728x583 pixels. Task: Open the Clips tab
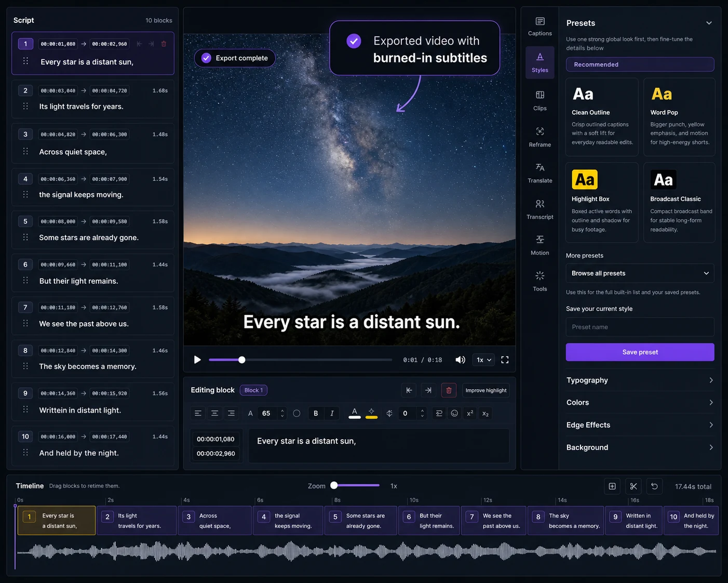point(540,100)
